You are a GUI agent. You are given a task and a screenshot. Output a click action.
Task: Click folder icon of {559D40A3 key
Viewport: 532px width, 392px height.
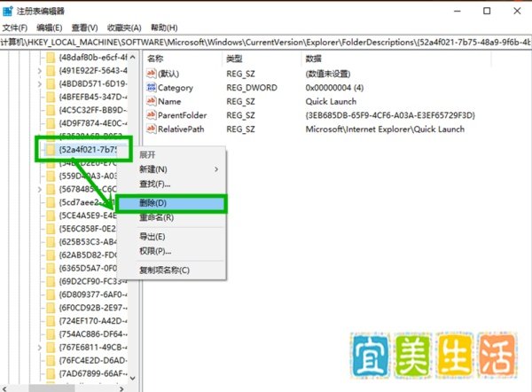51,176
